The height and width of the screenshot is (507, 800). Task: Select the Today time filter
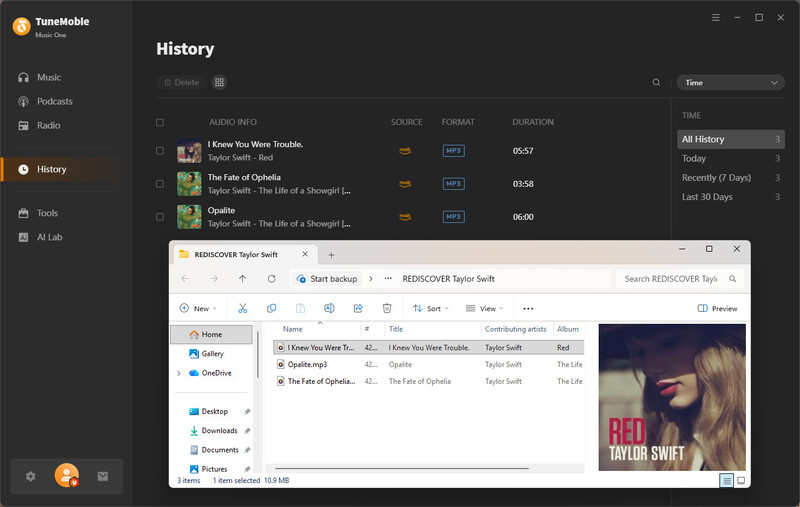click(731, 159)
